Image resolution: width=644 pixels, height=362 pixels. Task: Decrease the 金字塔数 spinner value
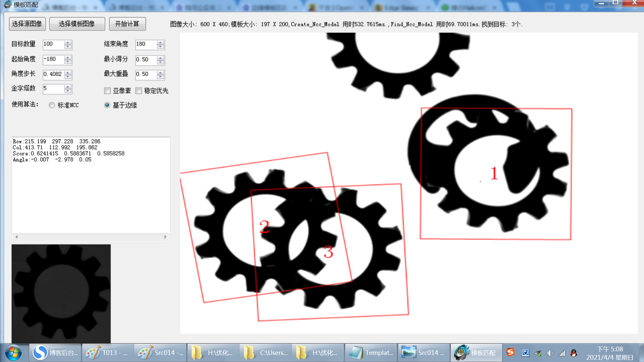pos(68,91)
